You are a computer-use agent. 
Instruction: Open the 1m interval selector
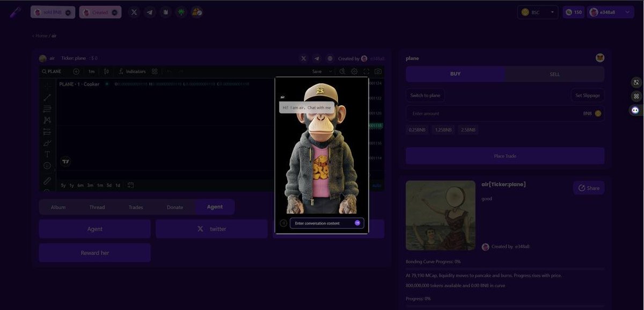[92, 71]
